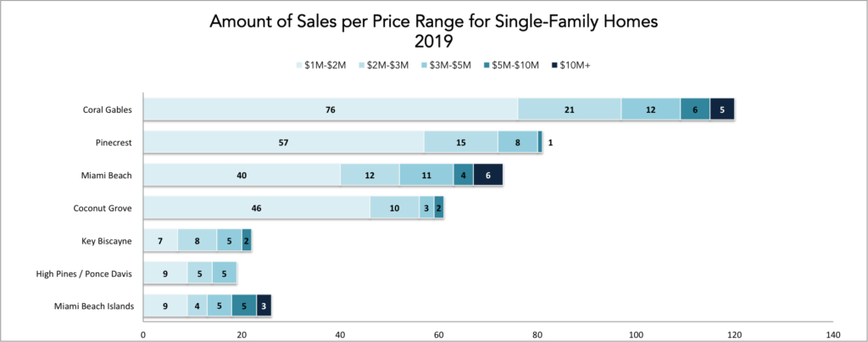This screenshot has width=868, height=342.
Task: Select Miami Beach segment labeled 40
Action: [x=242, y=175]
